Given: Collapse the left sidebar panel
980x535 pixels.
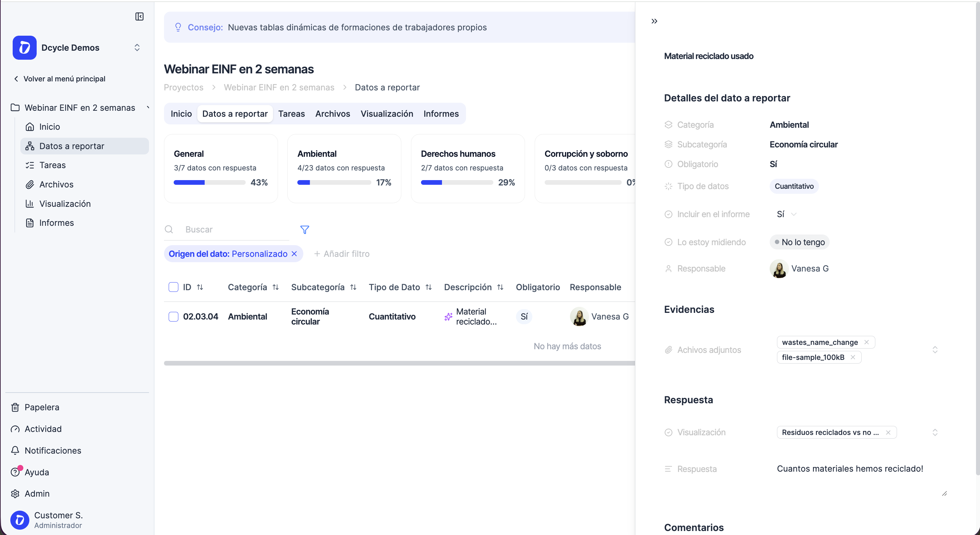Looking at the screenshot, I should [x=139, y=17].
